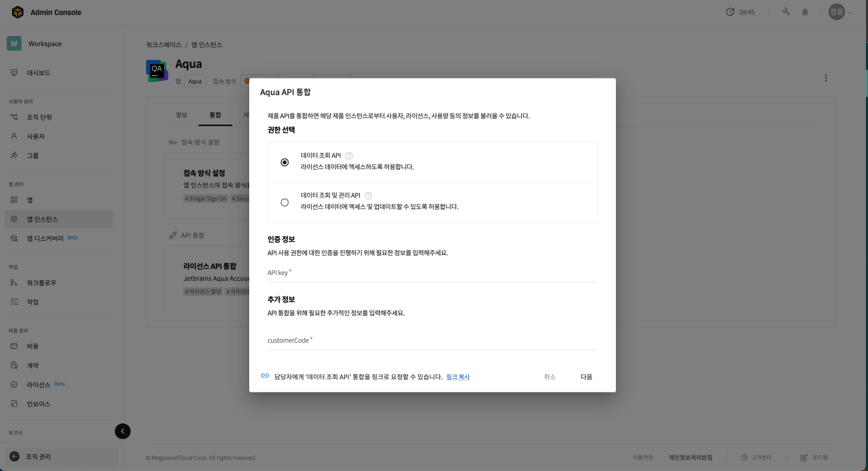
Task: Click the 앱 sidebar grid icon
Action: click(x=14, y=200)
